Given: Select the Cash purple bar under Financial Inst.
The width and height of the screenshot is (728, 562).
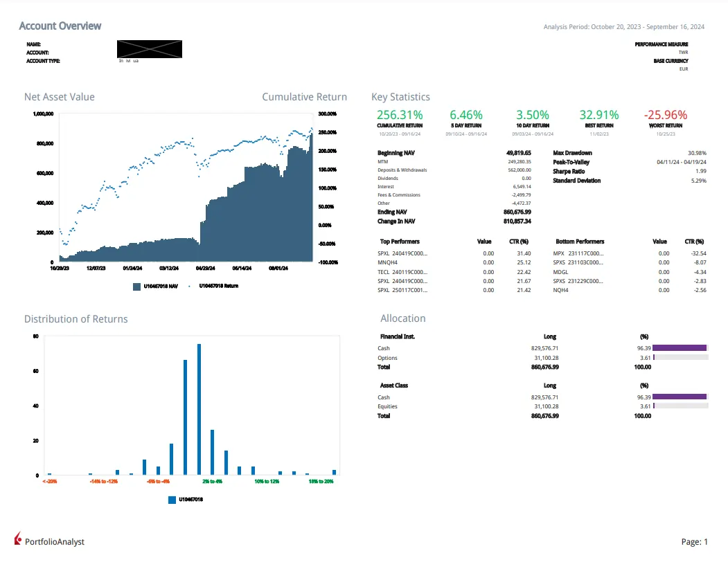Looking at the screenshot, I should pyautogui.click(x=679, y=348).
